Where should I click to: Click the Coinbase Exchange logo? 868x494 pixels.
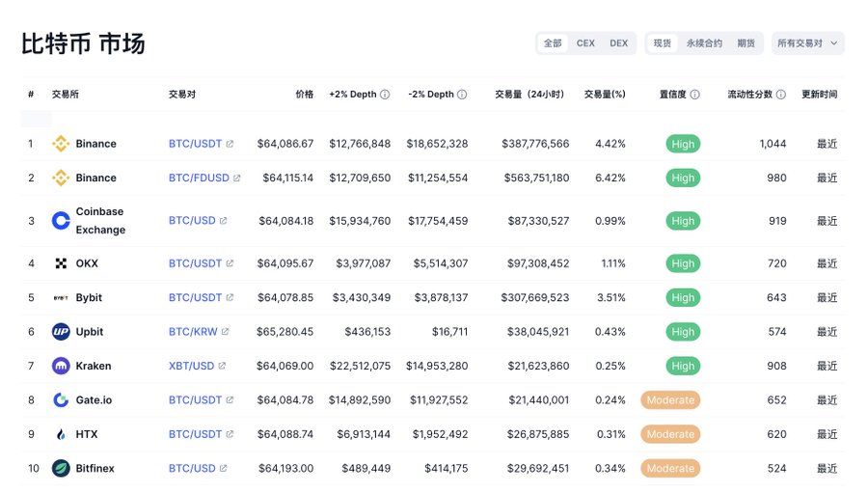(61, 221)
